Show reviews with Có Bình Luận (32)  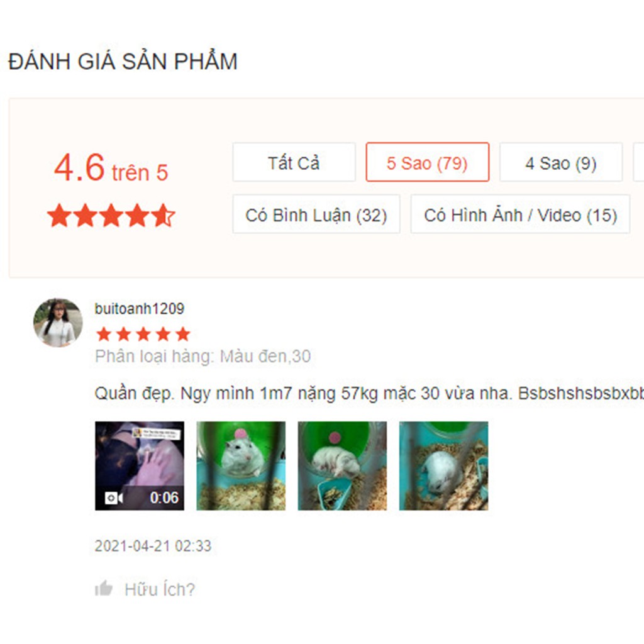(x=316, y=214)
